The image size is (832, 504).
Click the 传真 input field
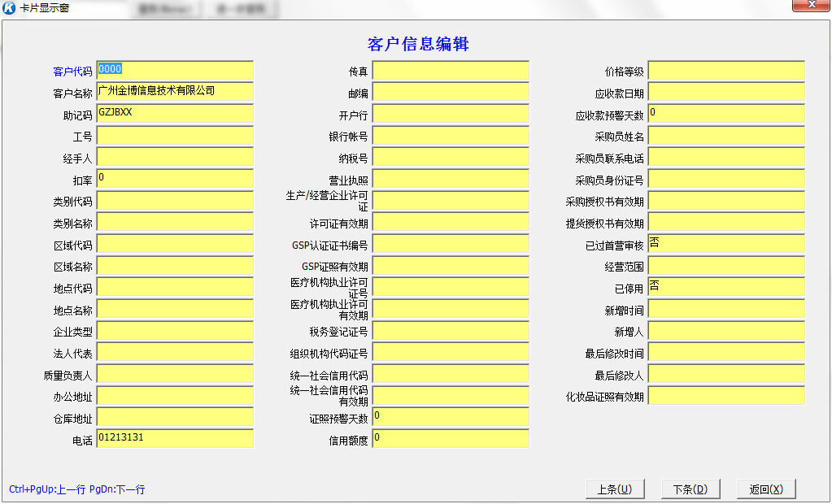[450, 70]
